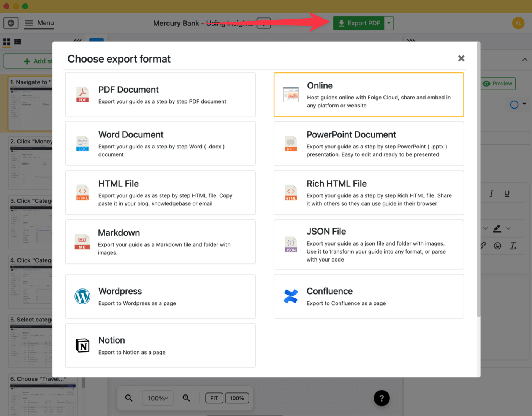Click the Markdown MD icon

coord(82,242)
